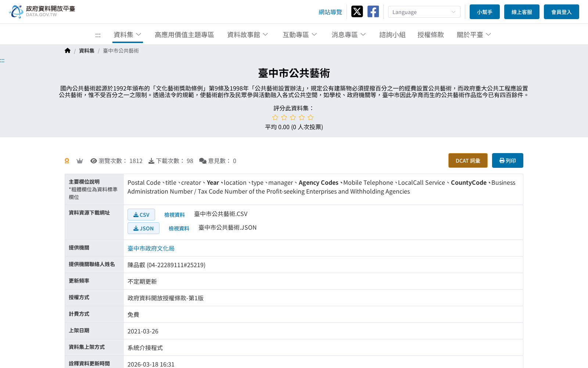Rate dataset five stars
Image resolution: width=588 pixels, height=368 pixels.
pyautogui.click(x=311, y=117)
